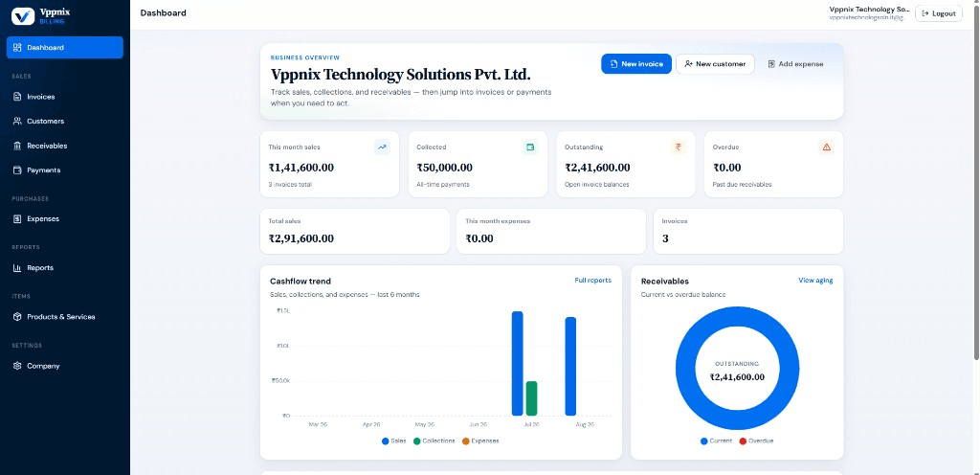
Task: Go to Customers in the sidebar
Action: point(65,122)
